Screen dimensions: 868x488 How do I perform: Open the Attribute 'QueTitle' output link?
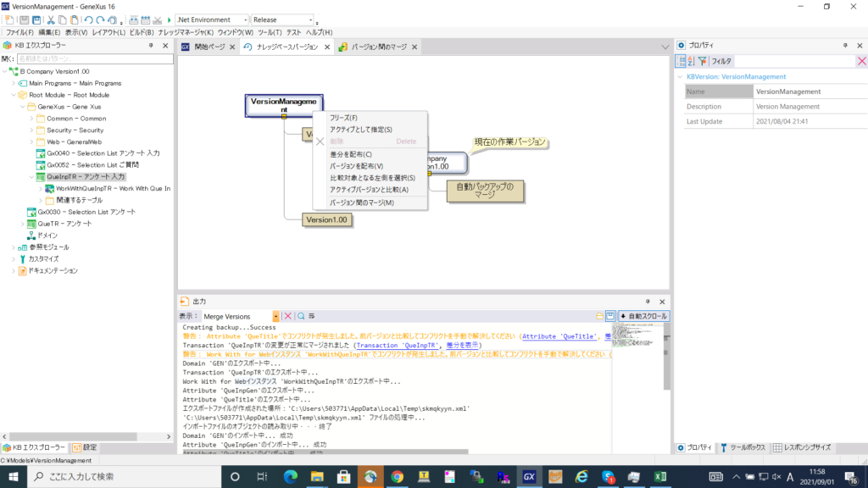point(559,336)
